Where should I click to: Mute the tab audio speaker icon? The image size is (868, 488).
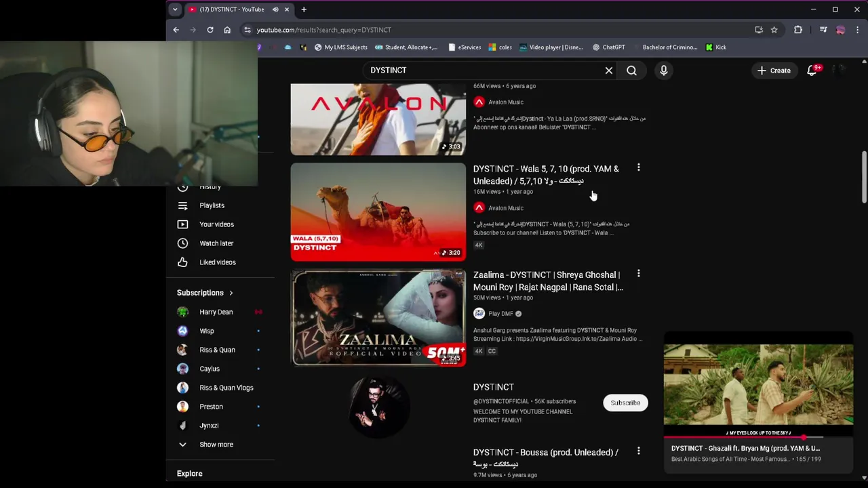[275, 9]
